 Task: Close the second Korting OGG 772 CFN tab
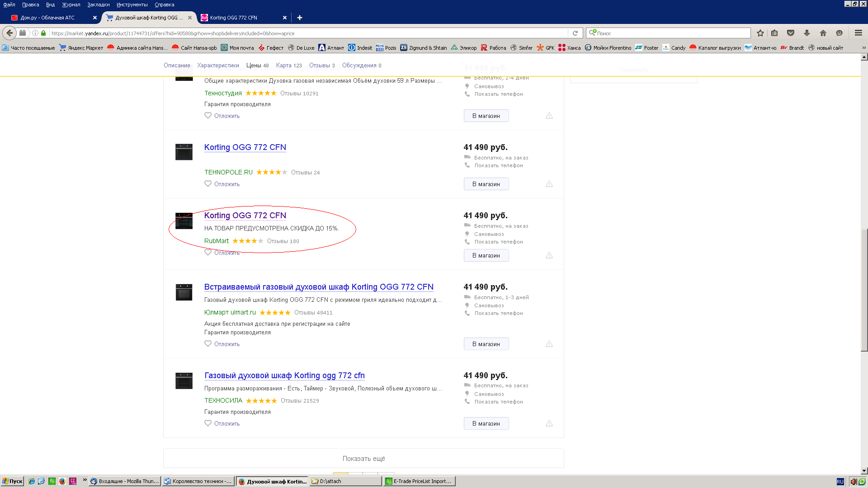pos(285,18)
